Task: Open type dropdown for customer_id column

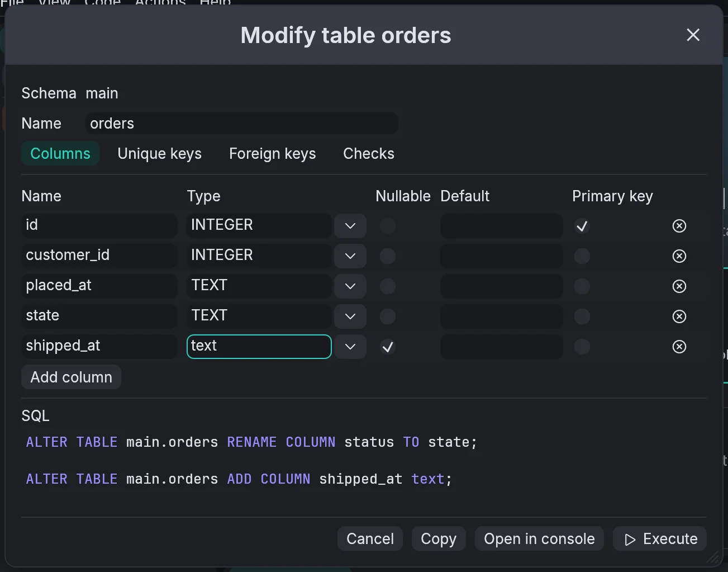Action: click(350, 256)
